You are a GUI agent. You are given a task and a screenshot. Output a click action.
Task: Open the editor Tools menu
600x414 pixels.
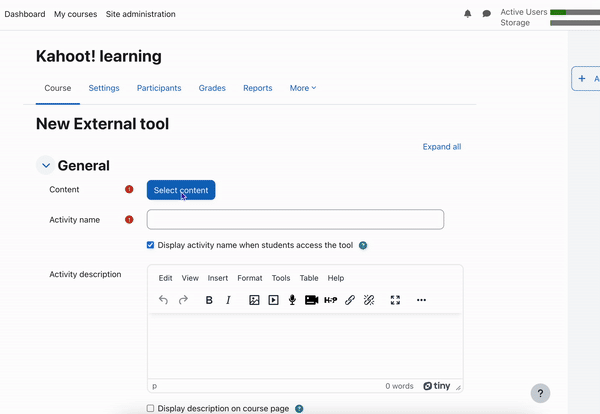pos(281,278)
